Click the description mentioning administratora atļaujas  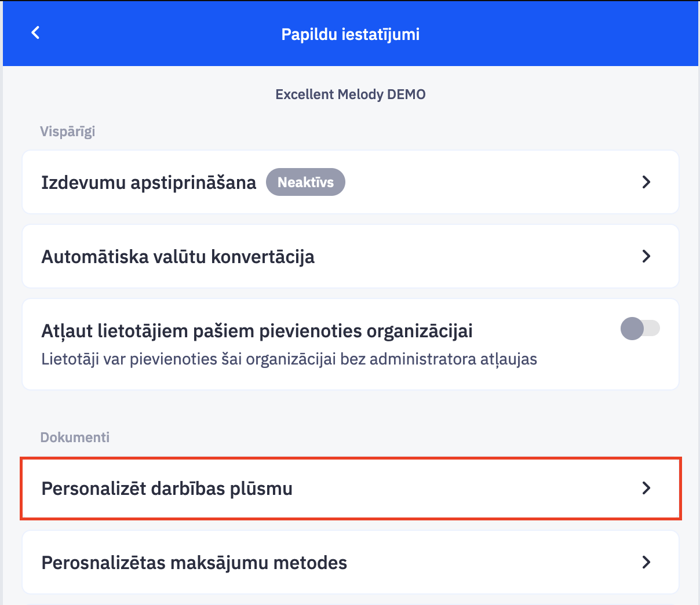tap(289, 359)
